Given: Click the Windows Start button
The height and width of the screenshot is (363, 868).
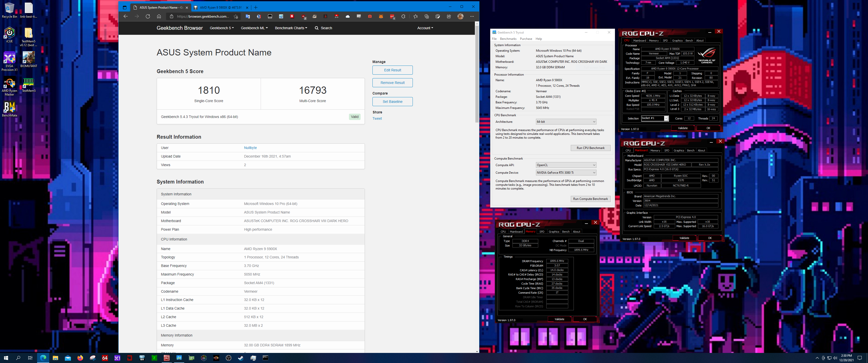Looking at the screenshot, I should point(6,358).
